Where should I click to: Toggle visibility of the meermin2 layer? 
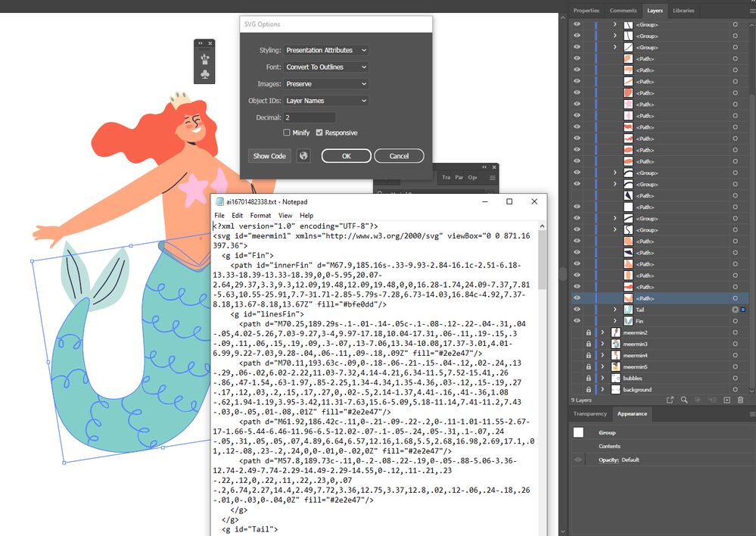(577, 332)
